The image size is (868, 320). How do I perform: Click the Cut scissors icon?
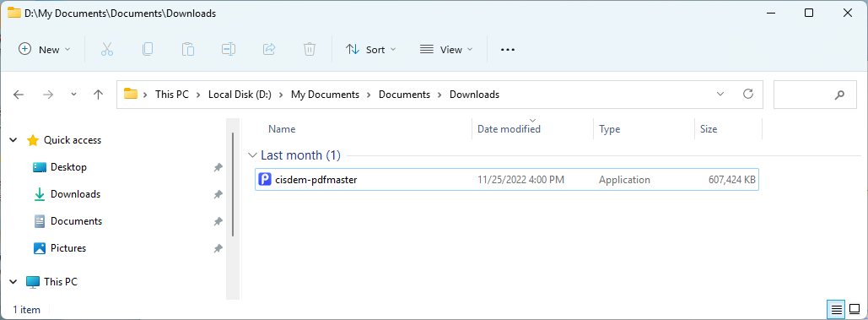107,49
